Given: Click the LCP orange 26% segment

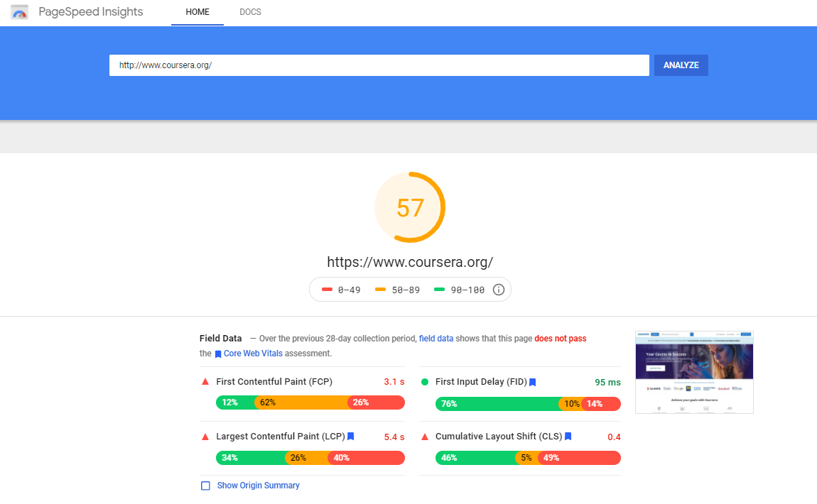Looking at the screenshot, I should click(306, 458).
